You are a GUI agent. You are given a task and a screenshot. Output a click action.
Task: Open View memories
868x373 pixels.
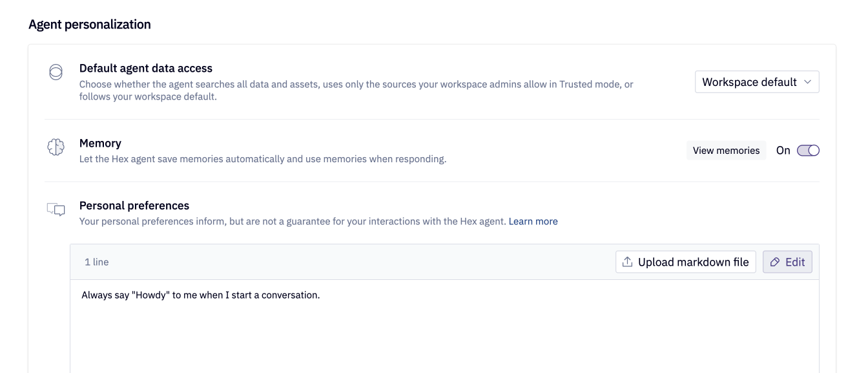click(726, 151)
